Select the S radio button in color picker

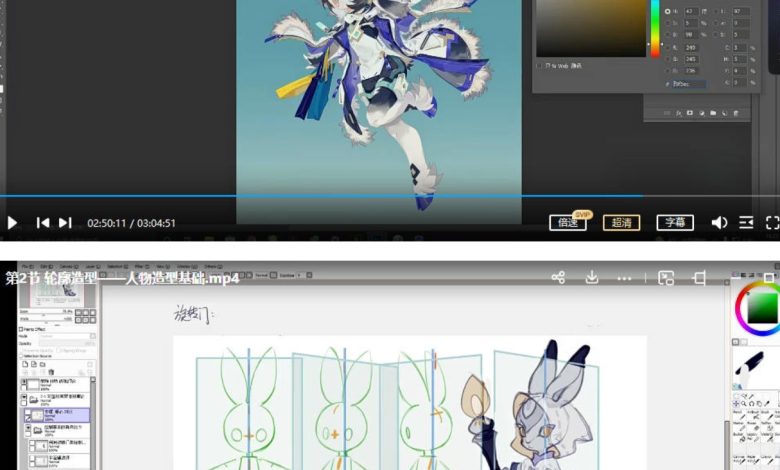click(668, 23)
